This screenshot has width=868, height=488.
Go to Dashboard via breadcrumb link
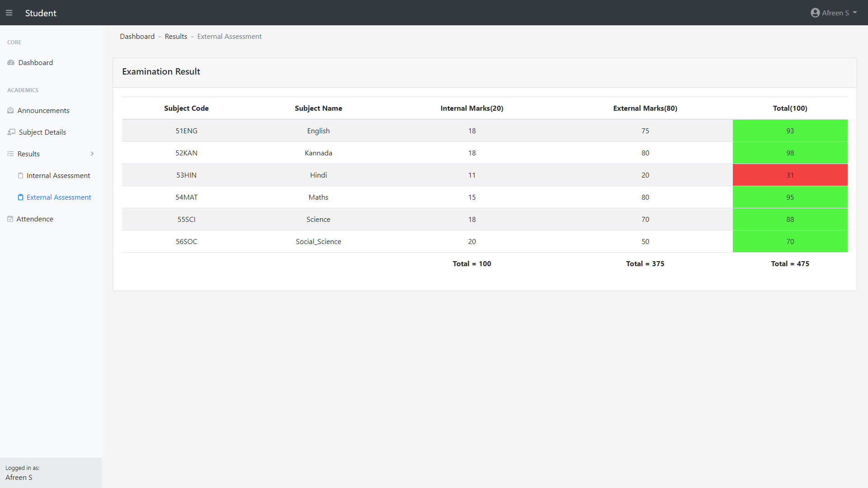coord(137,37)
